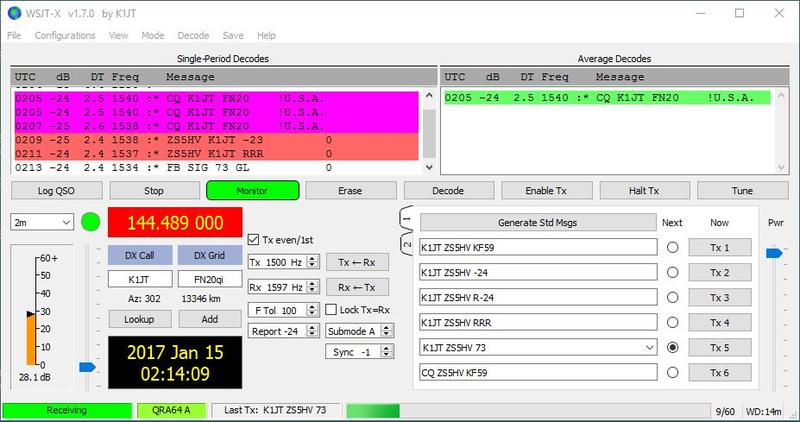Switch to message tab 1
Screen dimensions: 800x422
pos(406,218)
